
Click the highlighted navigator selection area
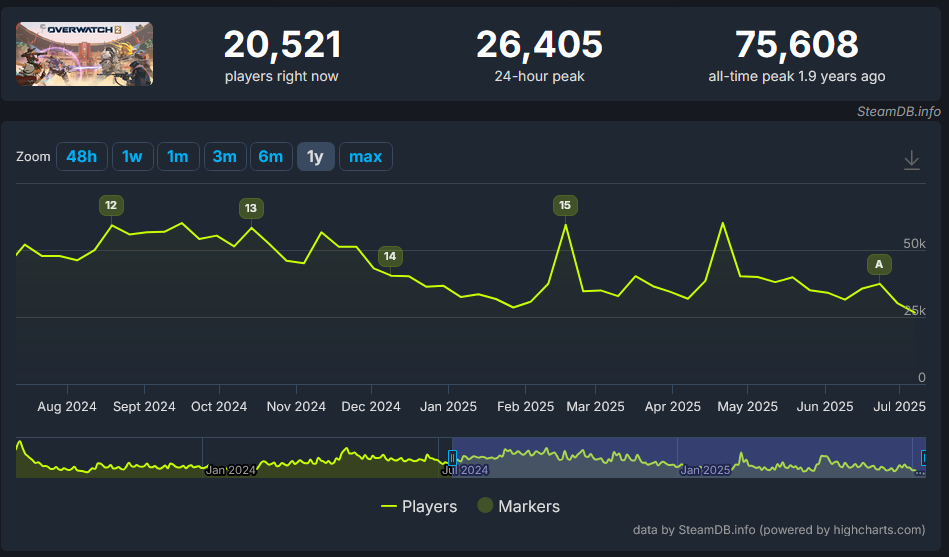point(689,458)
